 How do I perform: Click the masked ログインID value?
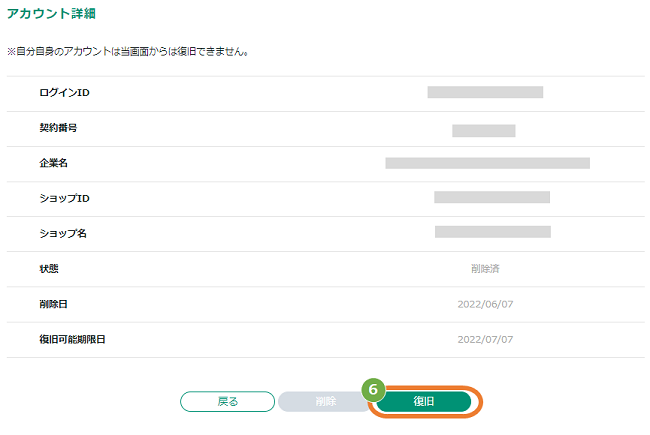point(485,92)
